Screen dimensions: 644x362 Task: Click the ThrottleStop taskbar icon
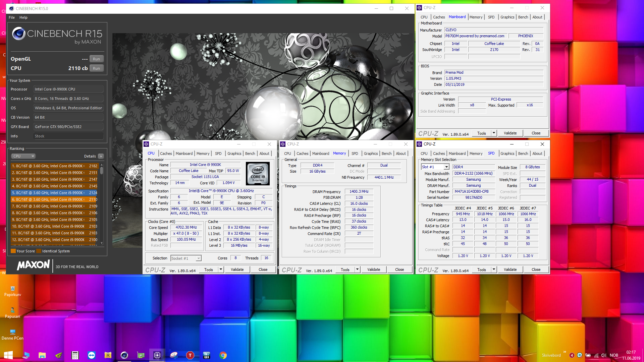pyautogui.click(x=190, y=355)
